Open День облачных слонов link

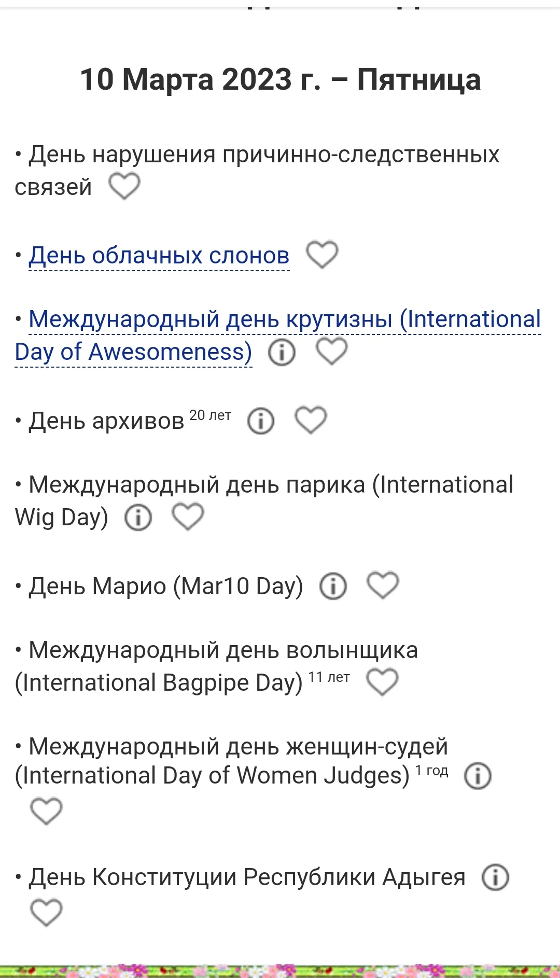tap(159, 256)
